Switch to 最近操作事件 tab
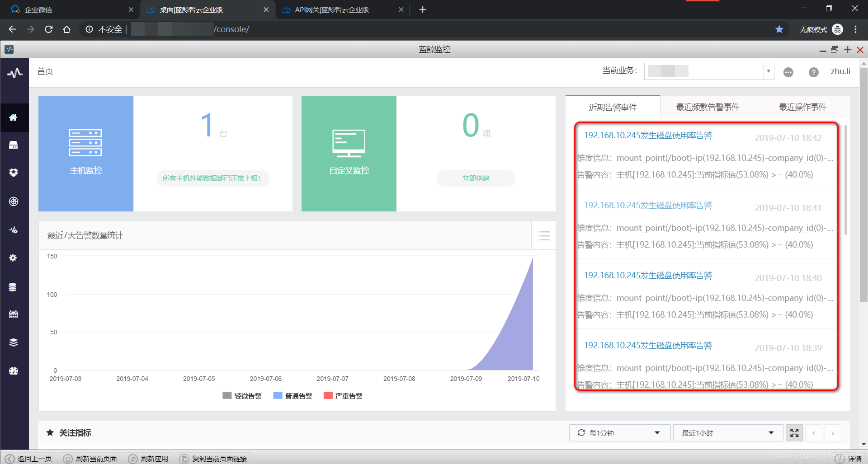Viewport: 868px width, 464px height. point(802,107)
